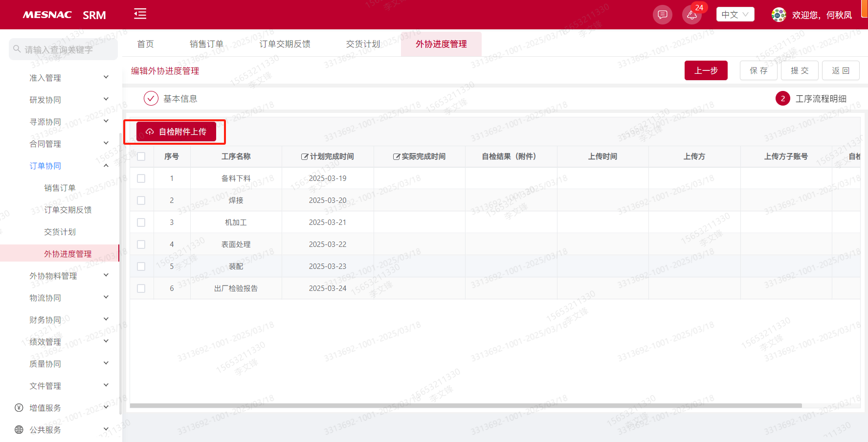
Task: Click the 自检结果（附件） column header
Action: click(x=511, y=156)
